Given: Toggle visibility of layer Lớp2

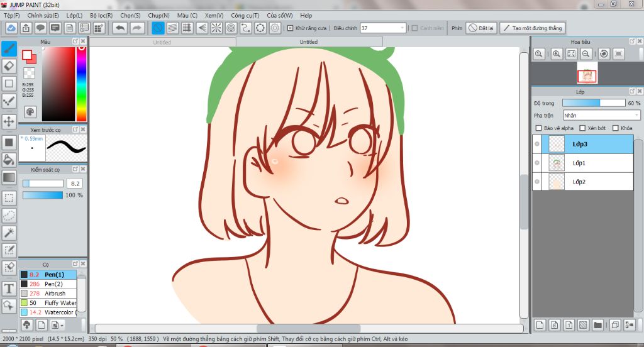Looking at the screenshot, I should (537, 182).
